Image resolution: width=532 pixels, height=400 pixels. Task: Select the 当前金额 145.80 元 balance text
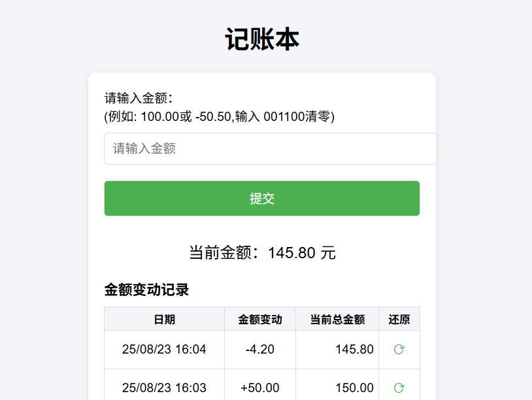(261, 252)
